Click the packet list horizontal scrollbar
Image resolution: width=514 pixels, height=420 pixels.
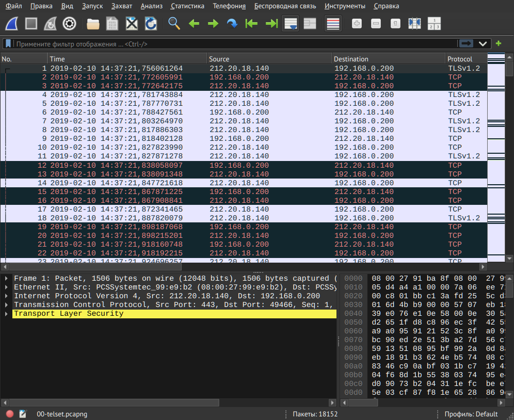(244, 267)
